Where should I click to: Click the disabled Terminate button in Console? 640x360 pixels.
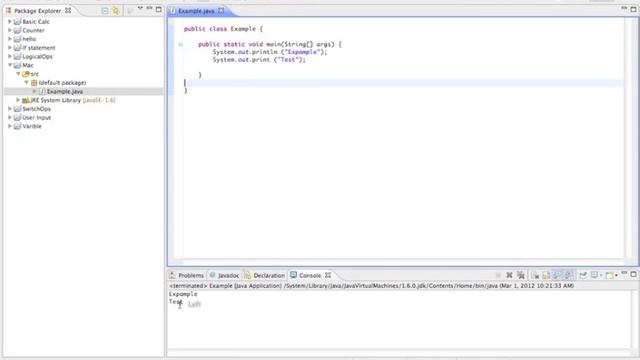pos(498,276)
